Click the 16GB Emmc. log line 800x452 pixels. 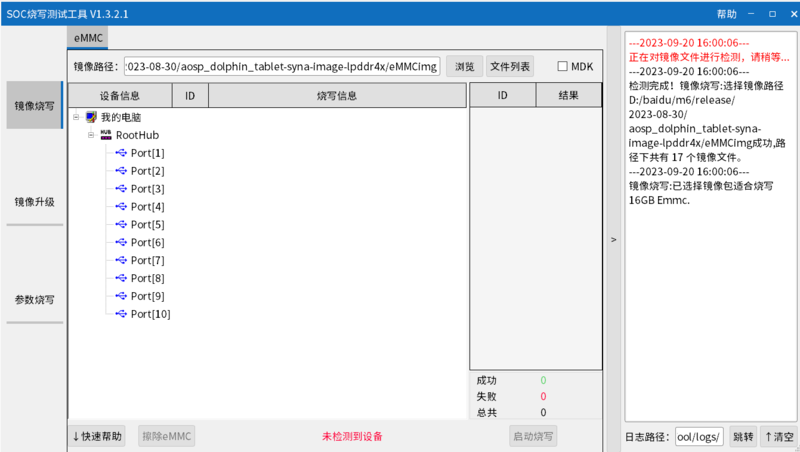click(x=659, y=200)
